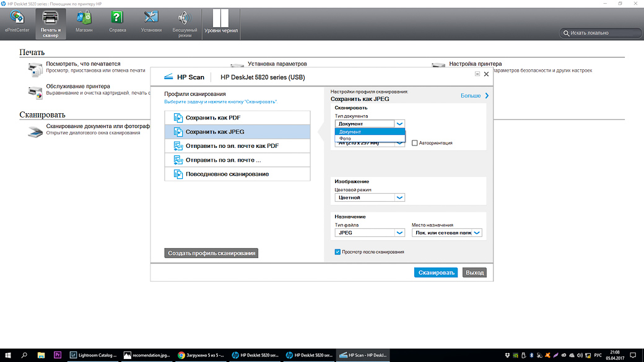The image size is (644, 362).
Task: Click the network status tray icon
Action: (x=588, y=355)
